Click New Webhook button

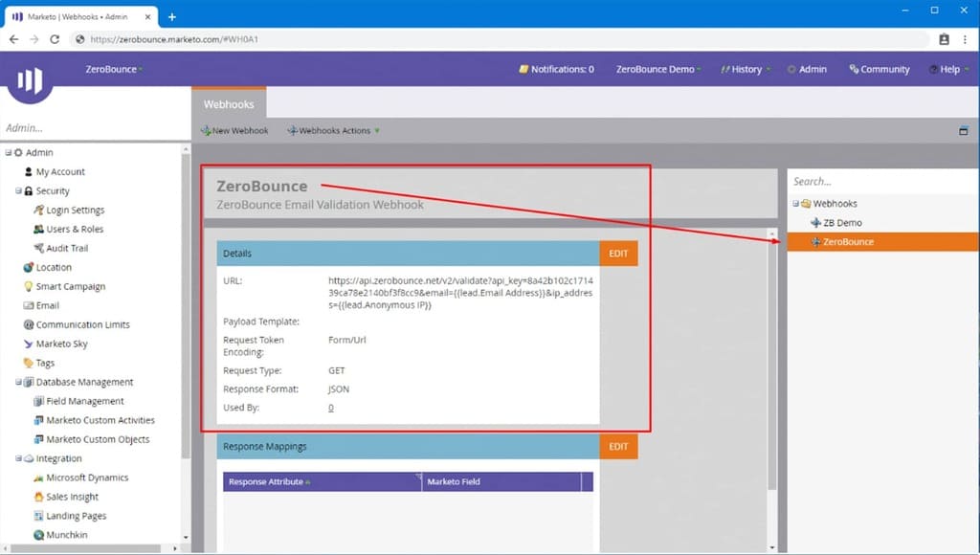[234, 131]
